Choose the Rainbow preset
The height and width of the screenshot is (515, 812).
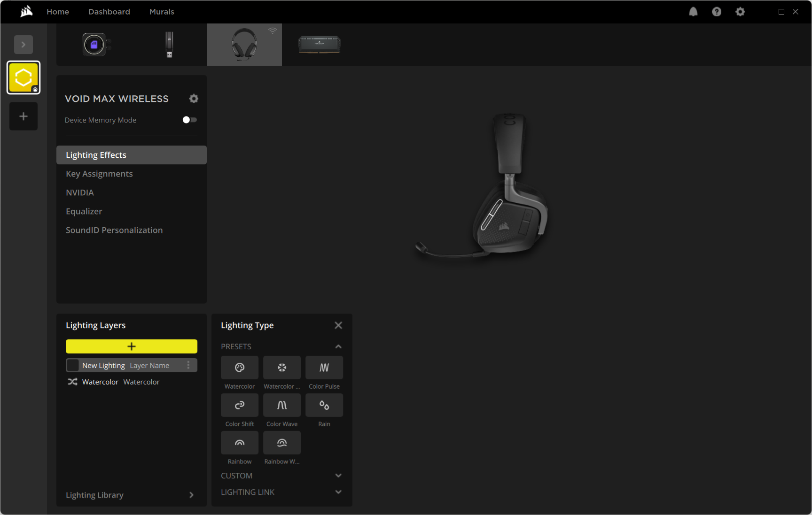pyautogui.click(x=240, y=443)
